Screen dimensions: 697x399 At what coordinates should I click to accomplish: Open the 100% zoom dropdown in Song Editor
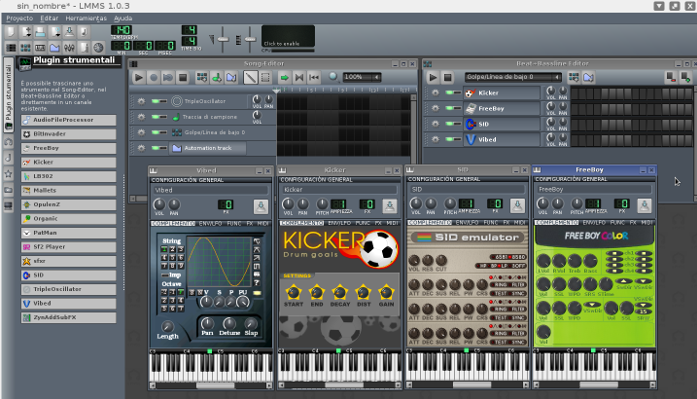[362, 77]
